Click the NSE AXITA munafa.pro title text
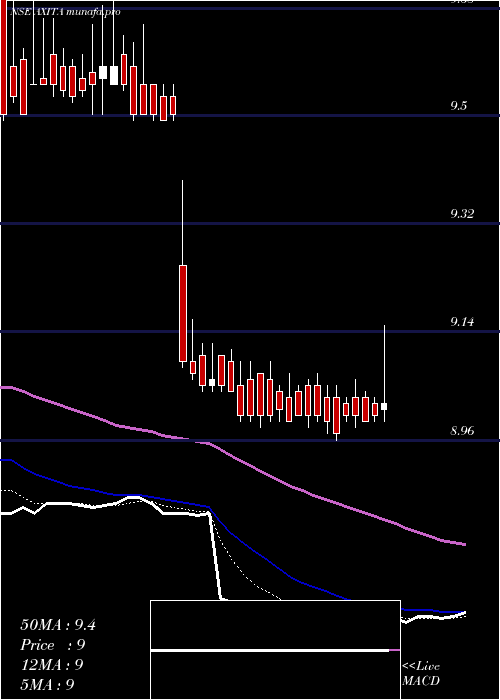Image resolution: width=500 pixels, height=700 pixels. [x=65, y=12]
